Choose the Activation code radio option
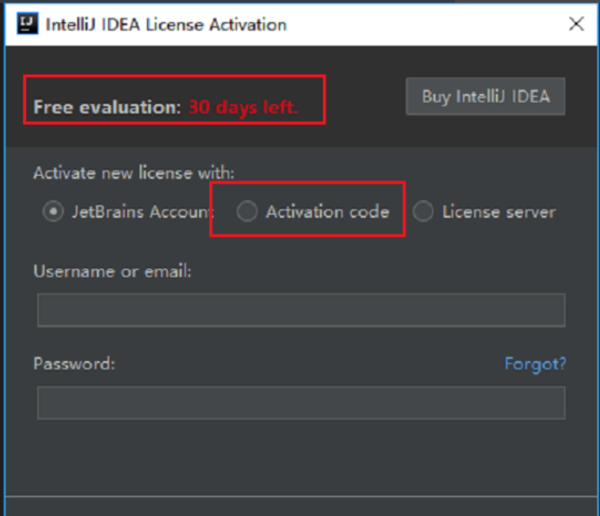Image resolution: width=600 pixels, height=516 pixels. (247, 212)
